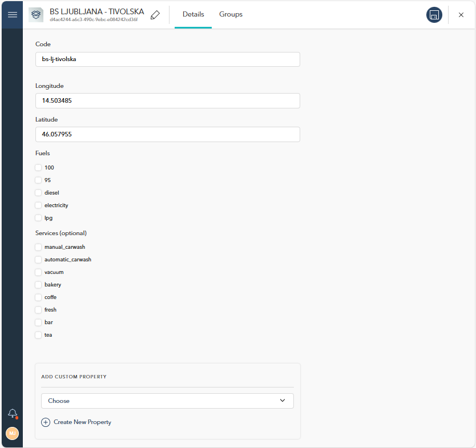Enable the bakery service checkbox

[38, 285]
